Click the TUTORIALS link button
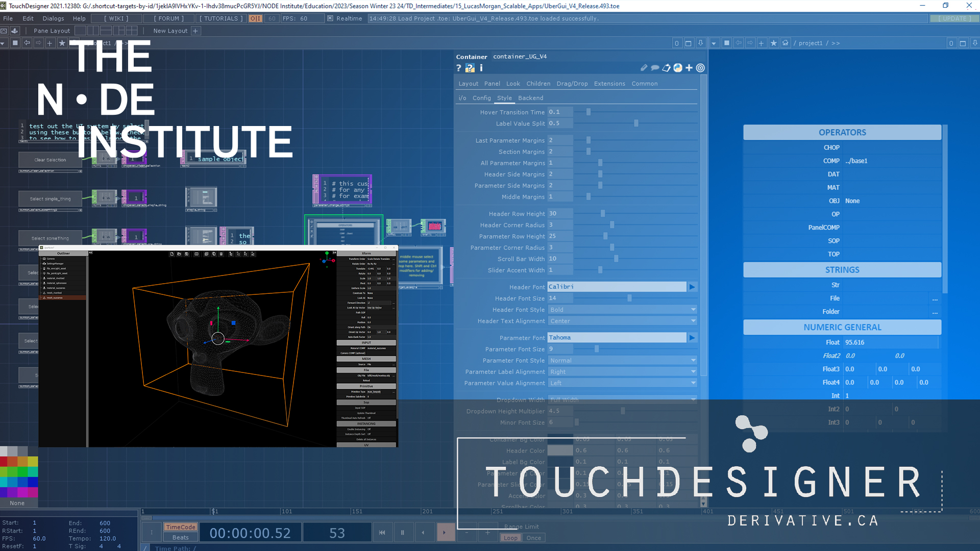The width and height of the screenshot is (980, 551). point(221,18)
